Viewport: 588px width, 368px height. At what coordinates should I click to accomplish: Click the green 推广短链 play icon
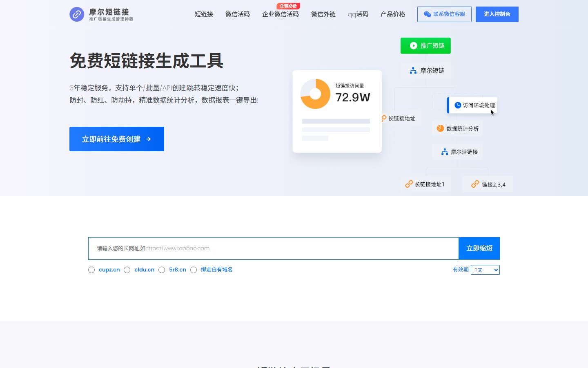414,46
